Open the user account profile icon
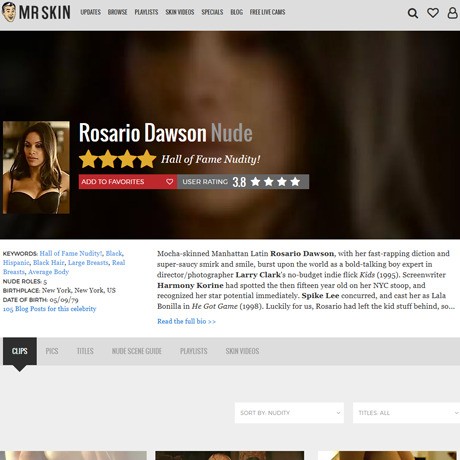The width and height of the screenshot is (460, 460). [452, 13]
